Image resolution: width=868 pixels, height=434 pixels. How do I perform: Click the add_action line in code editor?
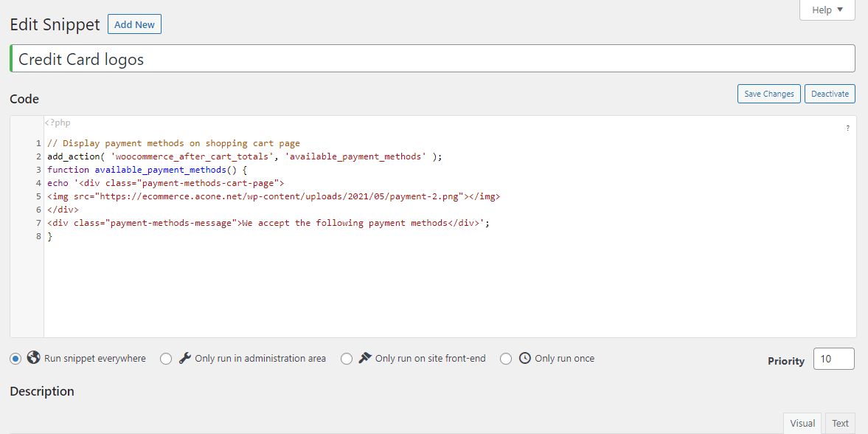click(243, 156)
